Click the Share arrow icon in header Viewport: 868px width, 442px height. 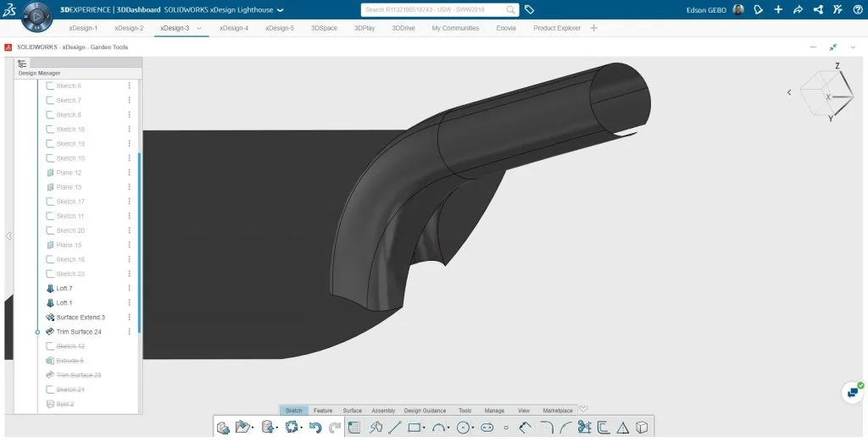[x=798, y=10]
